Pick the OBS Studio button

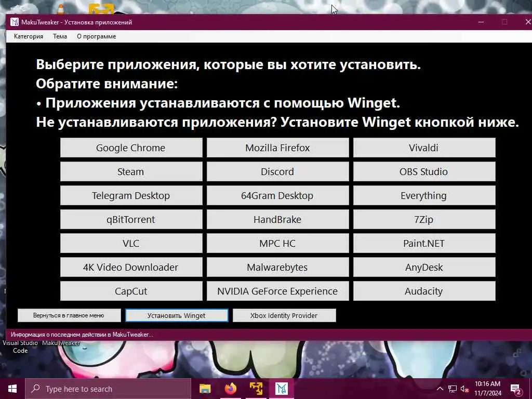click(424, 171)
